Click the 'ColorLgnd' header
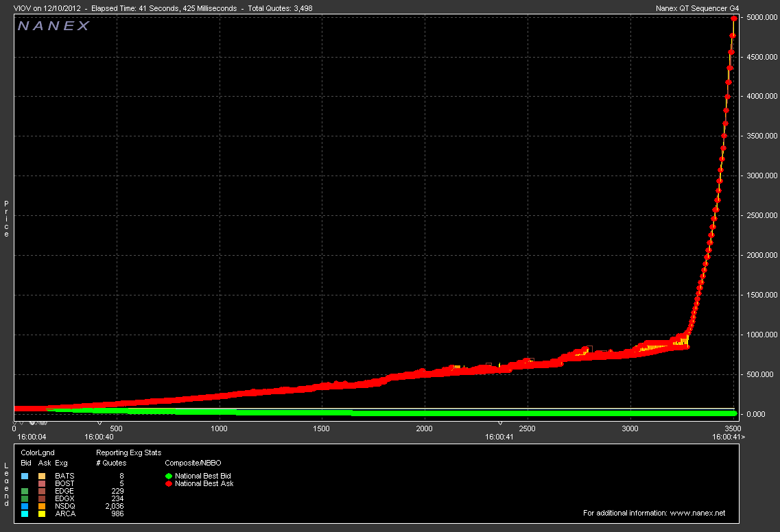 [38, 452]
